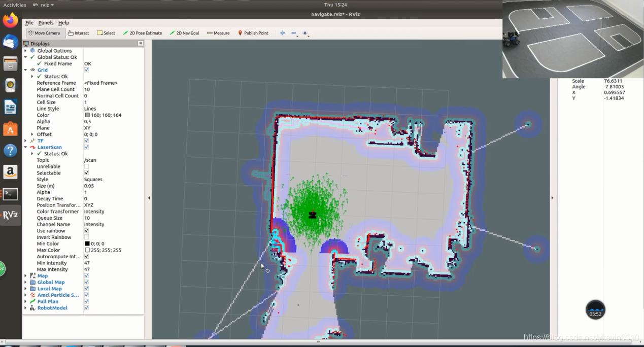Open the Help menu
644x347 pixels.
[63, 23]
